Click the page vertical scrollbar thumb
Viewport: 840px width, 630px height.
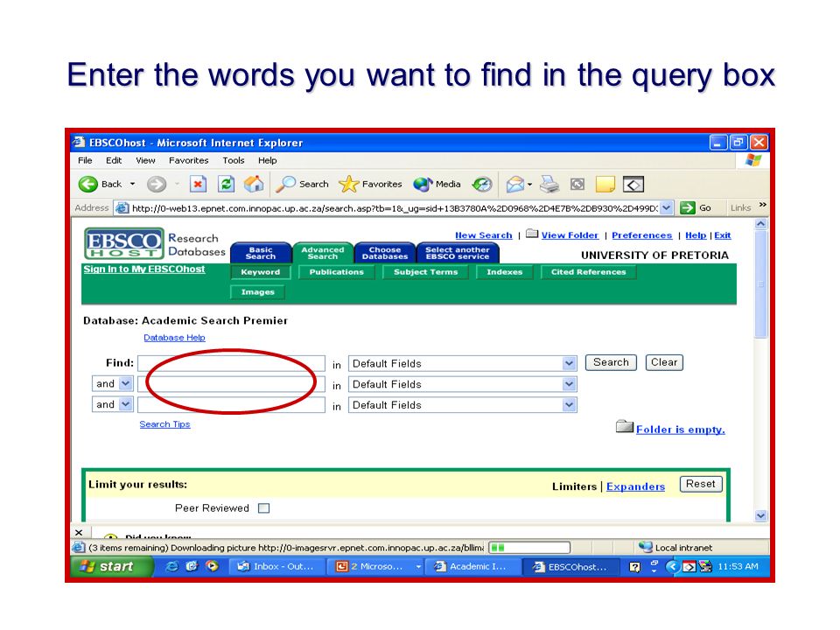(x=760, y=285)
